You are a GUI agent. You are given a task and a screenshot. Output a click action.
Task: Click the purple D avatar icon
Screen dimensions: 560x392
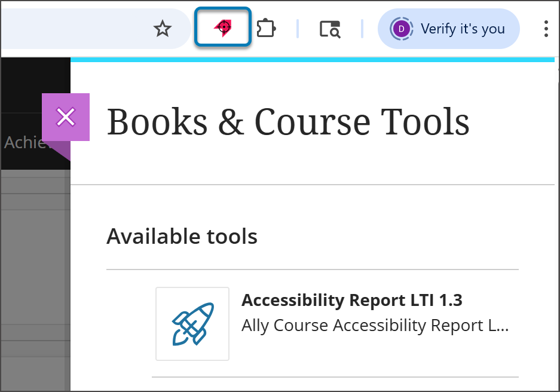pyautogui.click(x=400, y=28)
